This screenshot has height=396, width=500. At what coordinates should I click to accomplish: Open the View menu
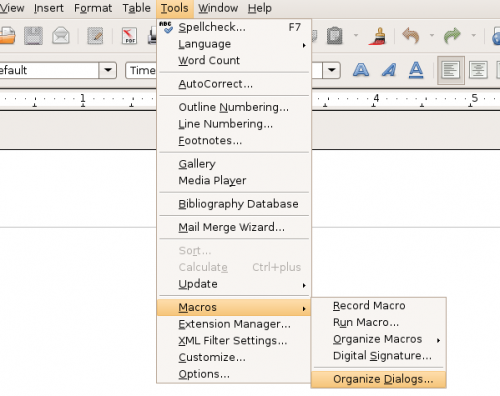point(11,8)
